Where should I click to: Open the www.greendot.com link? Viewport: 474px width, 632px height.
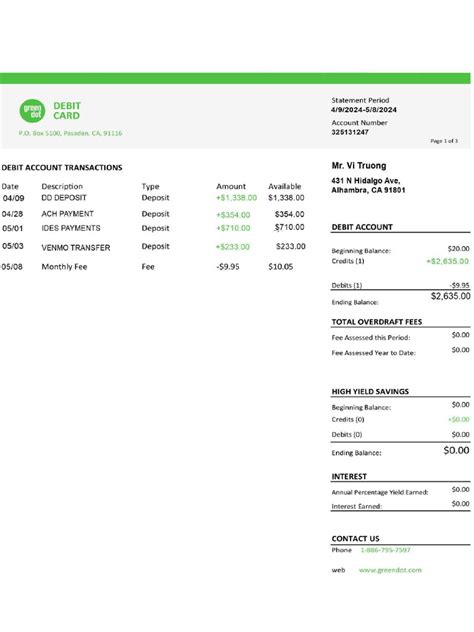coord(390,570)
